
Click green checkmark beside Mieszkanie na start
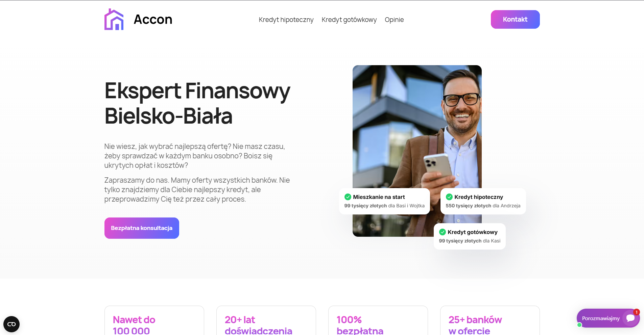tap(348, 197)
